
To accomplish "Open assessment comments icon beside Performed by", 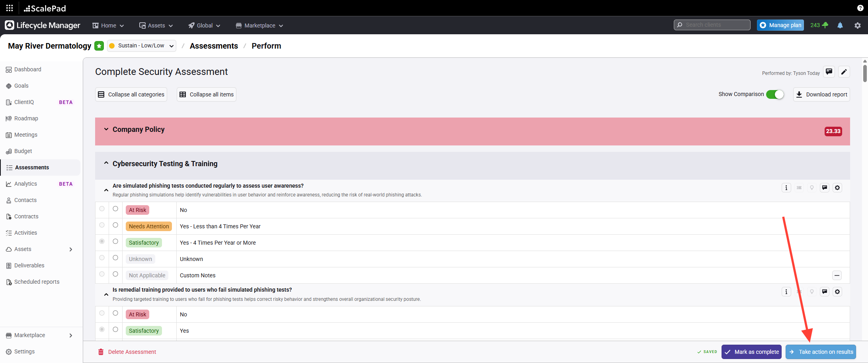I will point(829,72).
